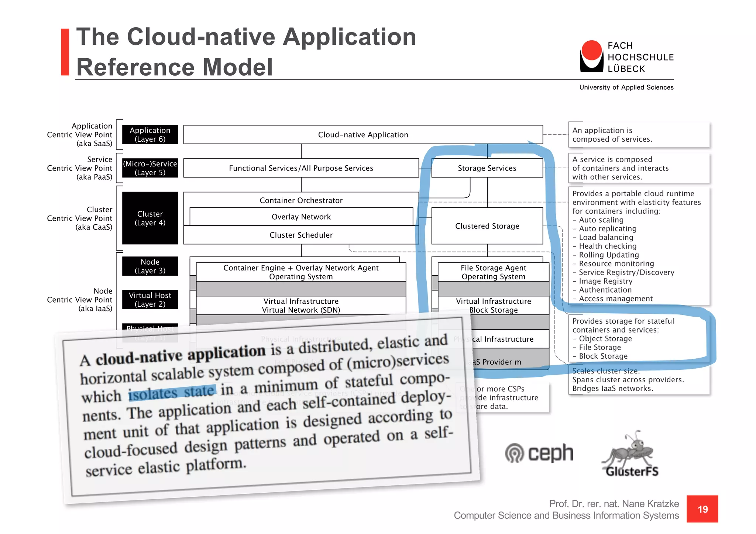The height and width of the screenshot is (534, 756).
Task: Click the bold 'cloud-native application' phrase
Action: [x=181, y=355]
